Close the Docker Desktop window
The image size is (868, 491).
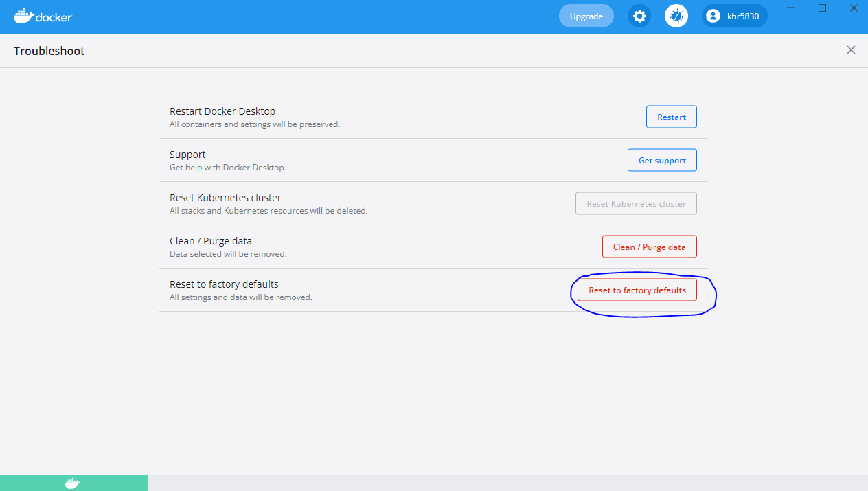point(853,8)
